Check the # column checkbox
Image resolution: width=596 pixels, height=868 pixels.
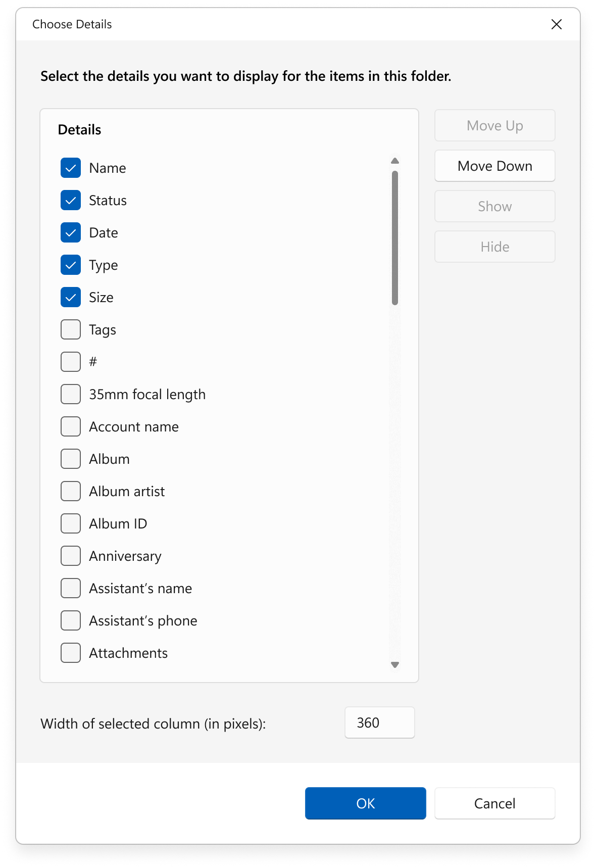tap(70, 362)
